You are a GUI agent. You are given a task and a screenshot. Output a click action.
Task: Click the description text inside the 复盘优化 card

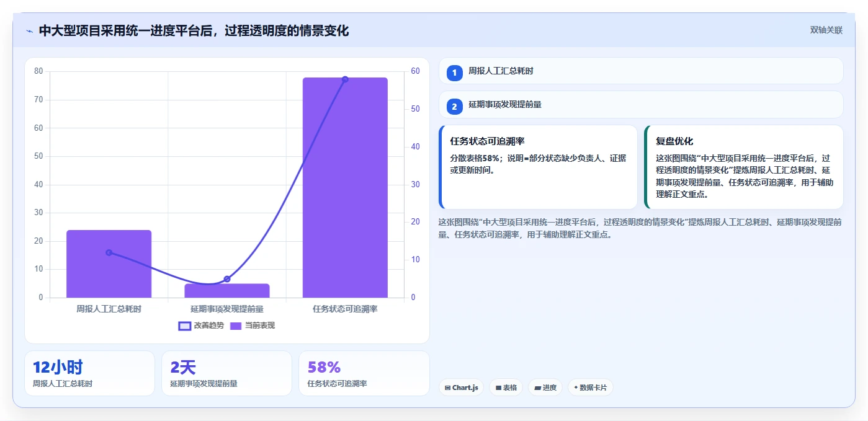click(745, 176)
